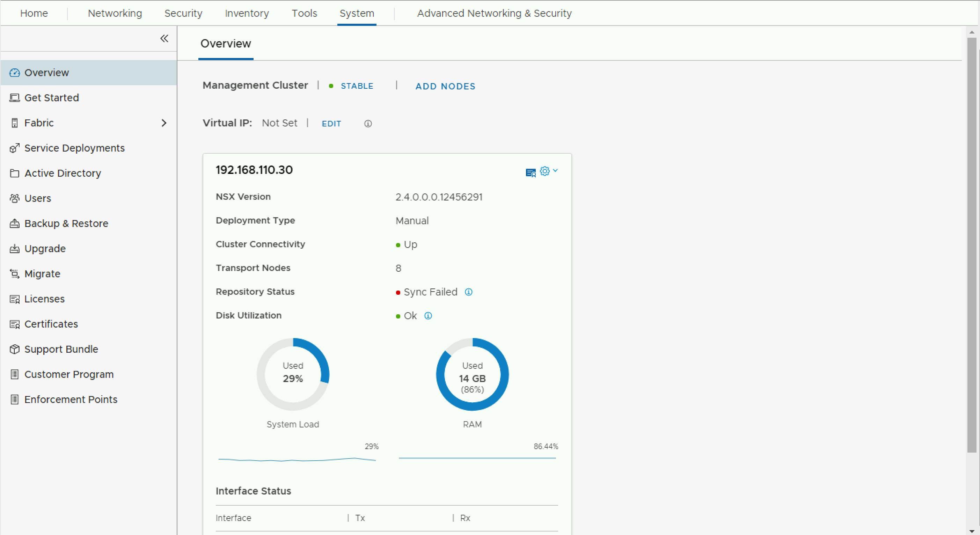Open the Advanced Networking & Security tab
Image resolution: width=980 pixels, height=535 pixels.
pos(494,13)
